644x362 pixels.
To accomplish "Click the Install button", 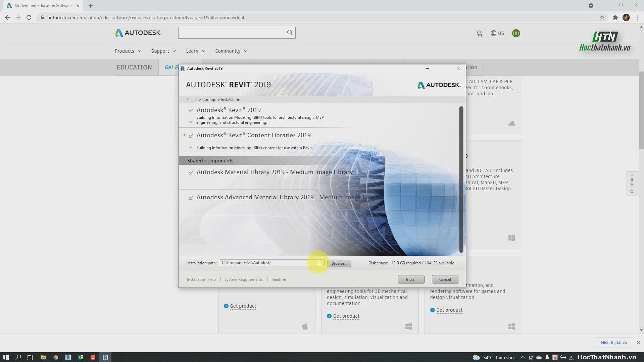I will (x=411, y=279).
